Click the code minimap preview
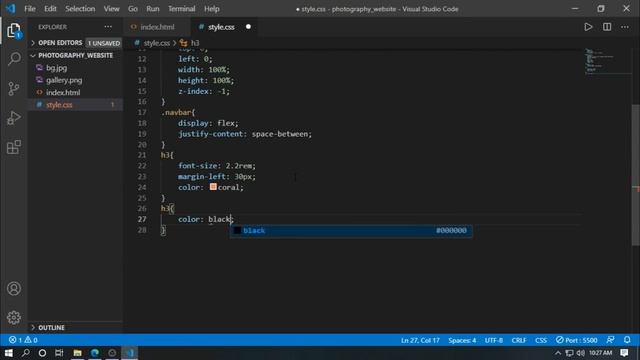Screen dimensions: 640x360 [607, 61]
